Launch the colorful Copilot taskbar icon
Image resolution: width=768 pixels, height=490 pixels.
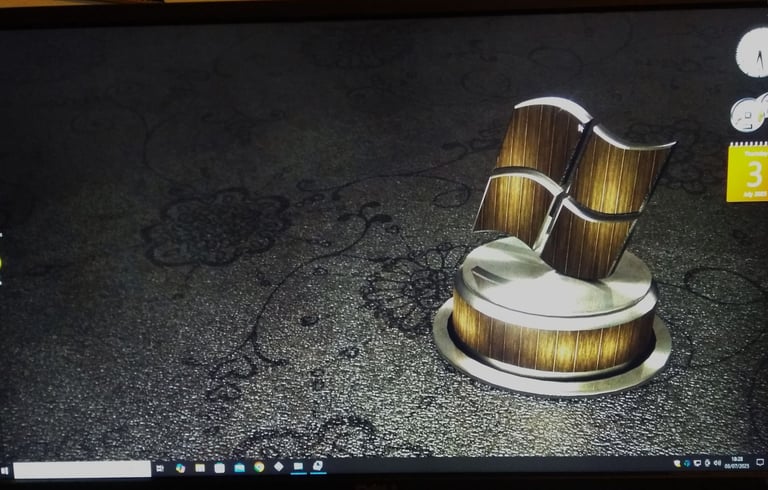180,468
